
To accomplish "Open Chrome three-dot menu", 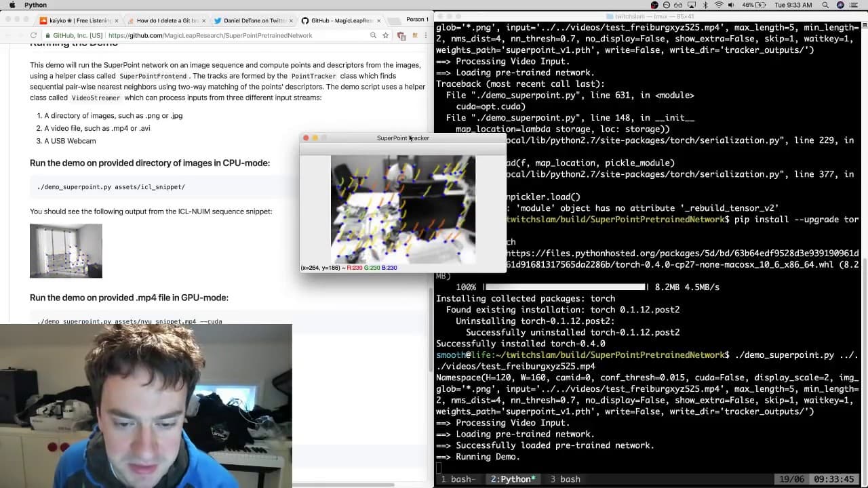I will coord(425,35).
